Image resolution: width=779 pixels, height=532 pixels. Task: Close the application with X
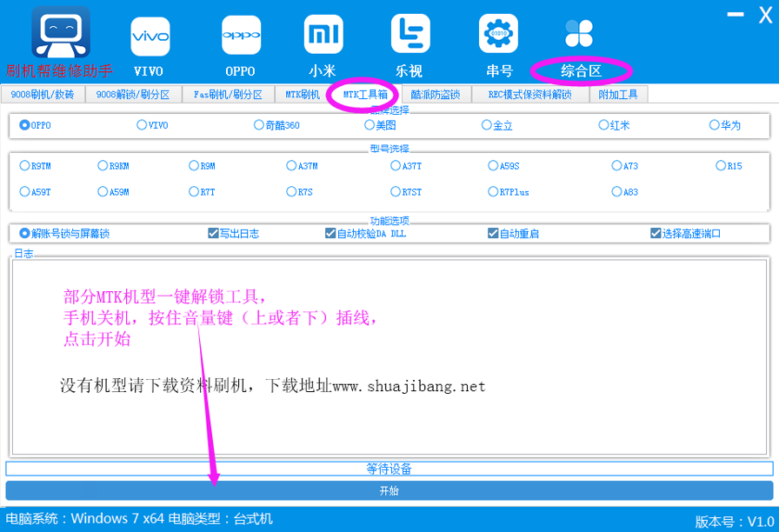(766, 15)
